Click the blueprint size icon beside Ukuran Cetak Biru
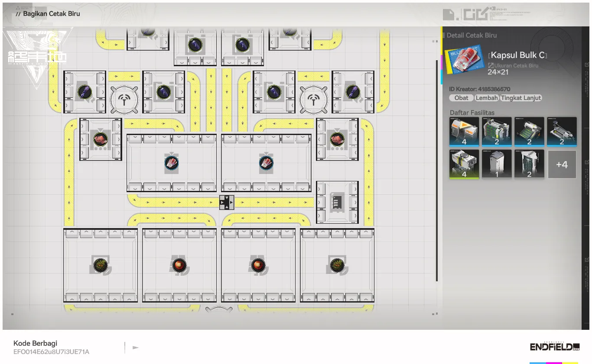This screenshot has height=364, width=592. (491, 66)
